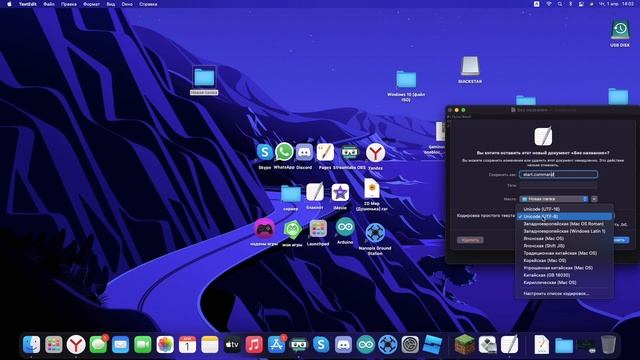Image resolution: width=640 pixels, height=360 pixels.
Task: Launch Streamlabs OBS desktop icon
Action: [x=349, y=153]
